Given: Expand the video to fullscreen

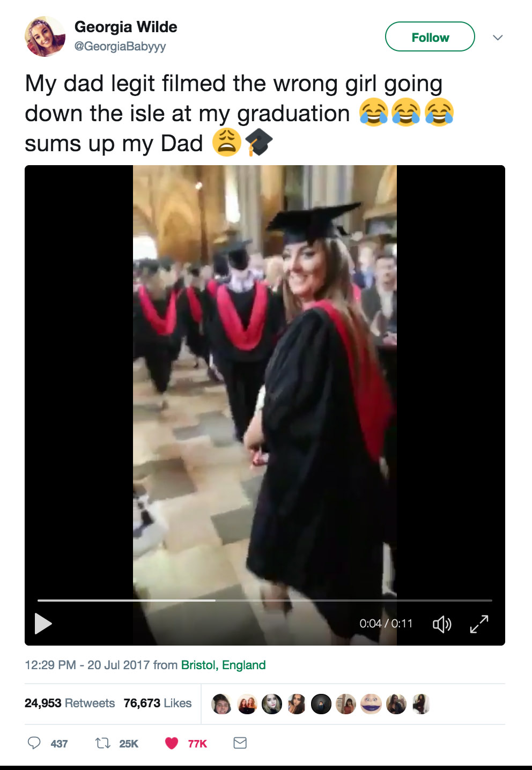Looking at the screenshot, I should (479, 624).
